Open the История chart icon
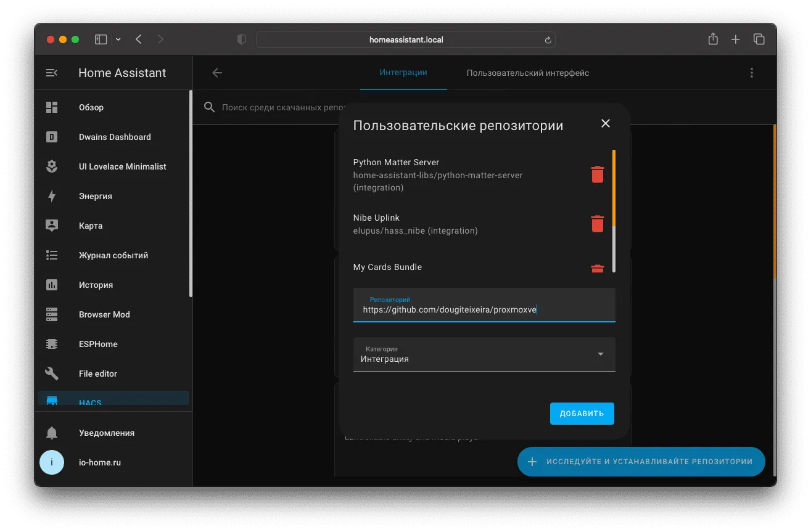811x532 pixels. (x=52, y=285)
